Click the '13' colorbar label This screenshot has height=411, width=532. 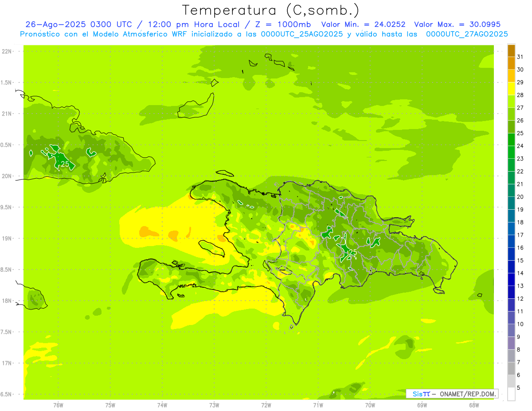tap(520, 286)
